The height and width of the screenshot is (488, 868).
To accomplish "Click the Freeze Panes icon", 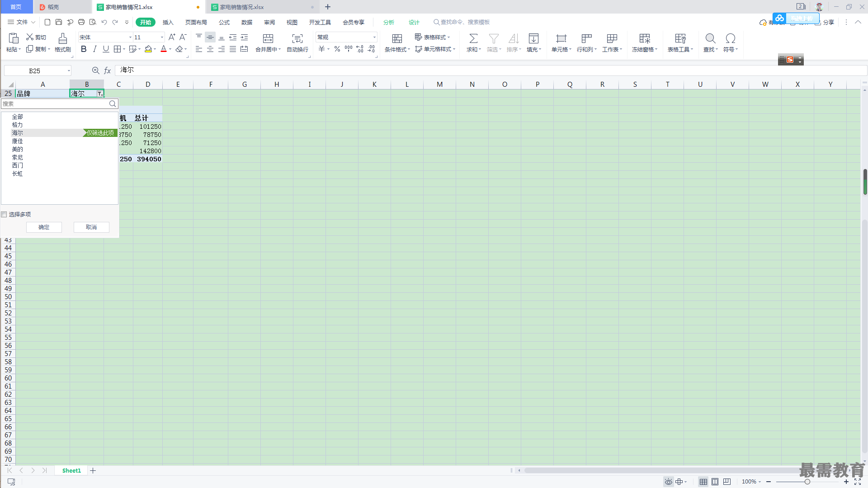I will pos(645,39).
